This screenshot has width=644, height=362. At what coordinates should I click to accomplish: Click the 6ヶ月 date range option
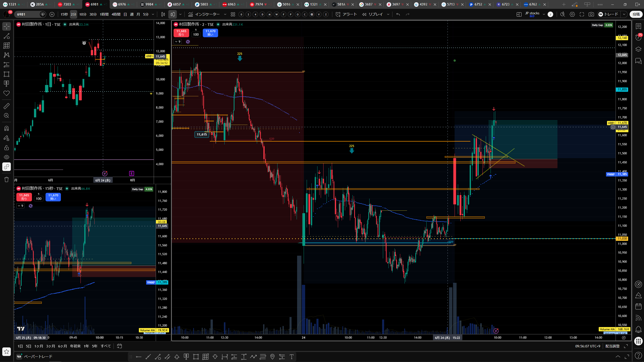(x=62, y=346)
